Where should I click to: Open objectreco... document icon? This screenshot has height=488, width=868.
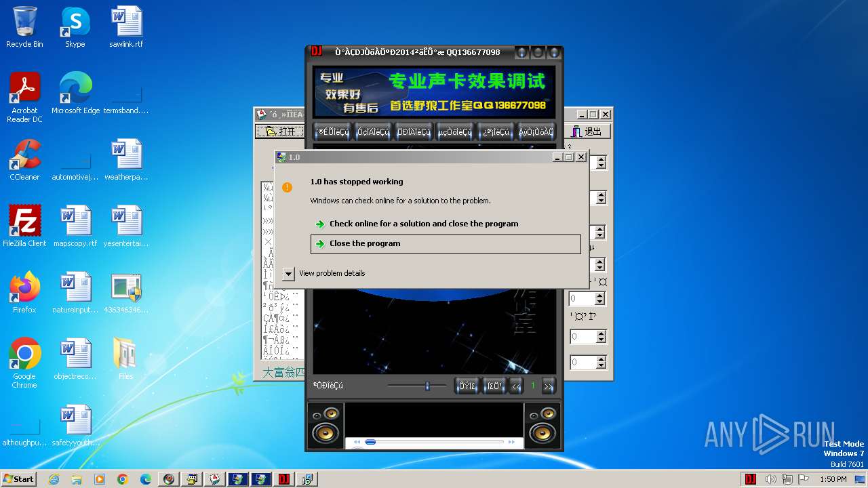coord(75,359)
